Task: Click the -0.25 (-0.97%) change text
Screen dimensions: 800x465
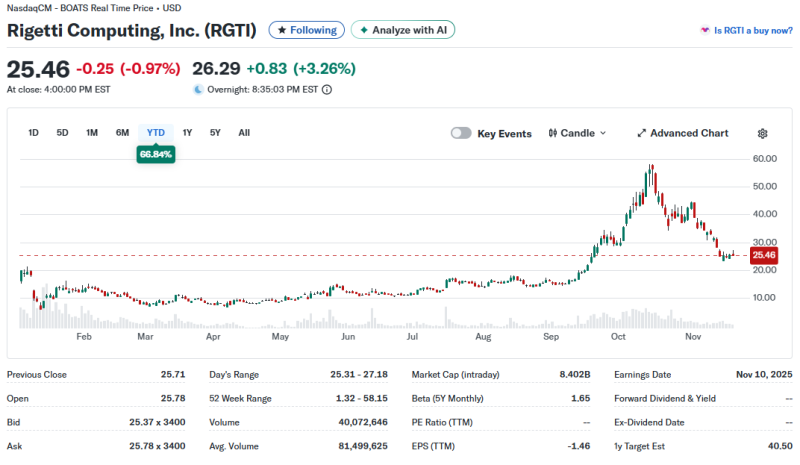Action: [128, 68]
